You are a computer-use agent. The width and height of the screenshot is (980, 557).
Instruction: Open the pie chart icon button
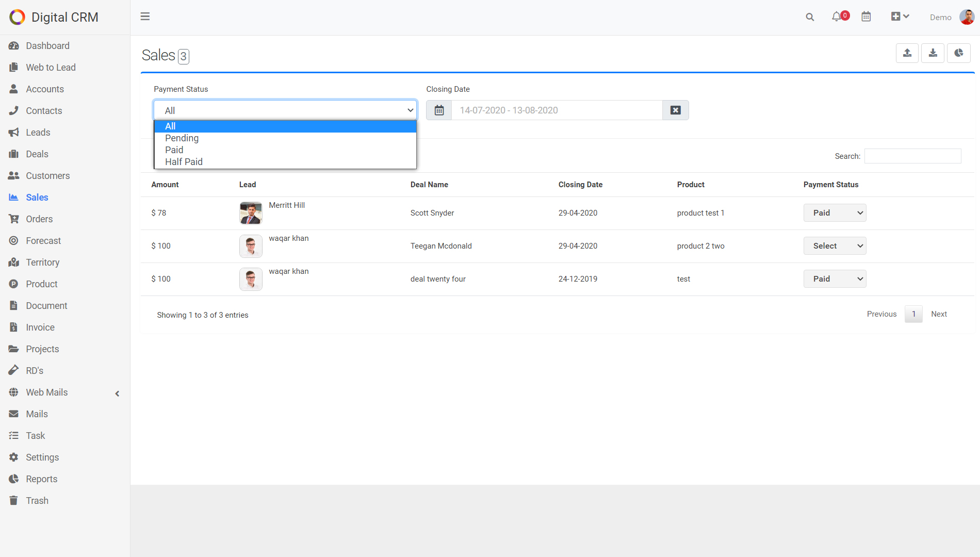(958, 53)
